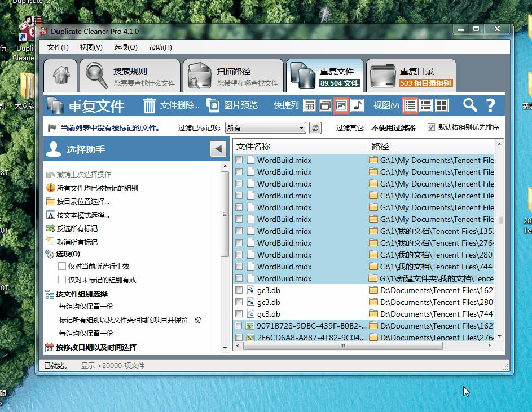Select the image quick column icon
This screenshot has height=412, width=532.
pyautogui.click(x=341, y=106)
